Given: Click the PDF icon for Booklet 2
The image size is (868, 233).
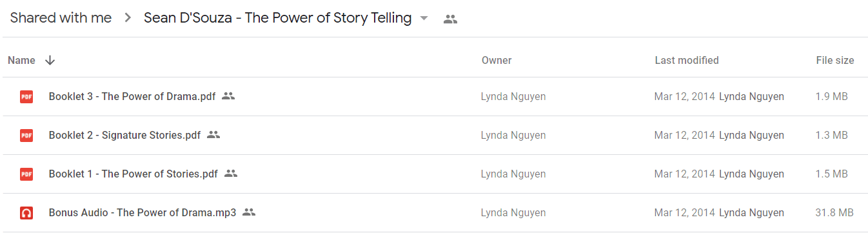Looking at the screenshot, I should [x=26, y=136].
